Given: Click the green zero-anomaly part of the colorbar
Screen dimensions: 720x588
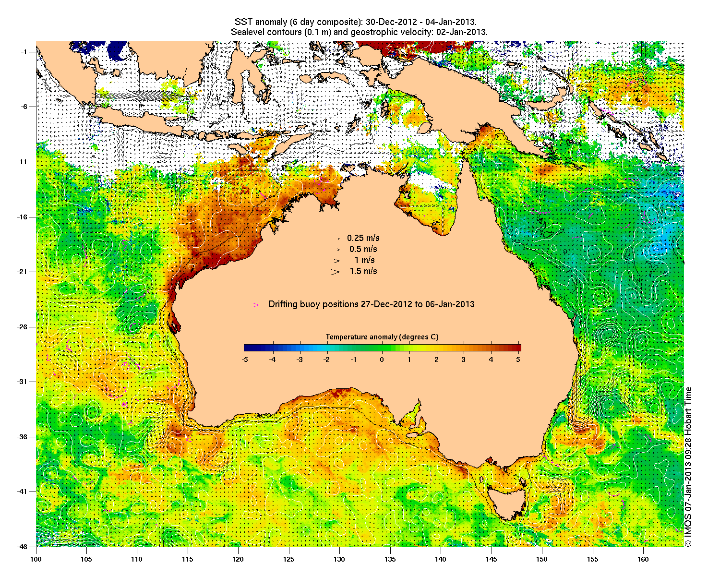Looking at the screenshot, I should click(x=382, y=348).
